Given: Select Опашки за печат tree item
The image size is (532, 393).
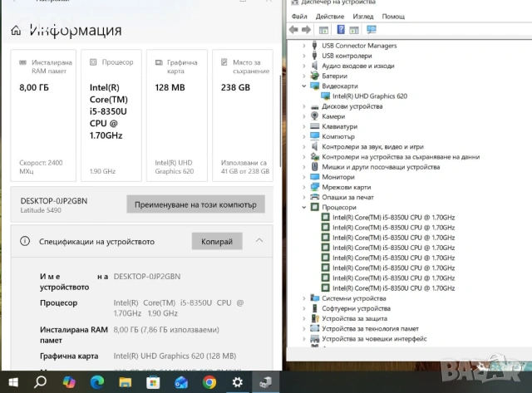Looking at the screenshot, I should point(347,197).
